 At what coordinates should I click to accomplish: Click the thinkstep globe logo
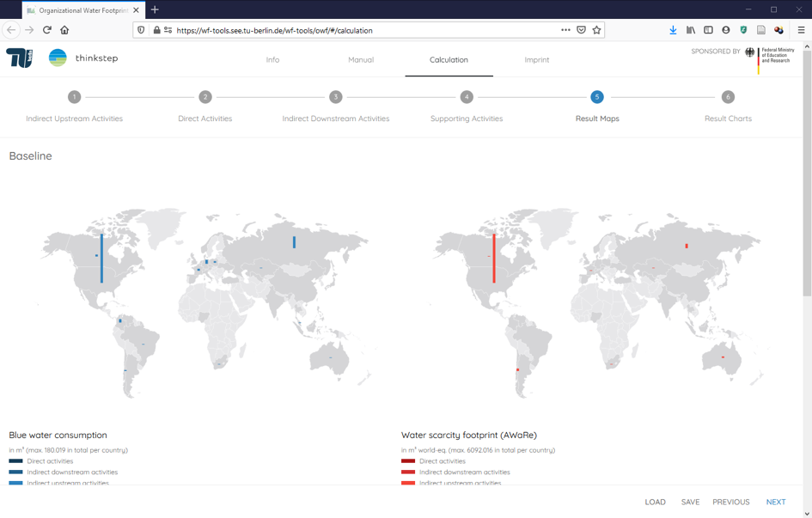[58, 58]
